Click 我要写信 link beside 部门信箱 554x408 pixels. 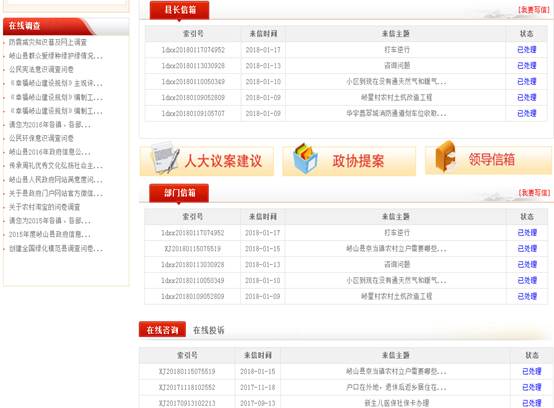[x=534, y=193]
